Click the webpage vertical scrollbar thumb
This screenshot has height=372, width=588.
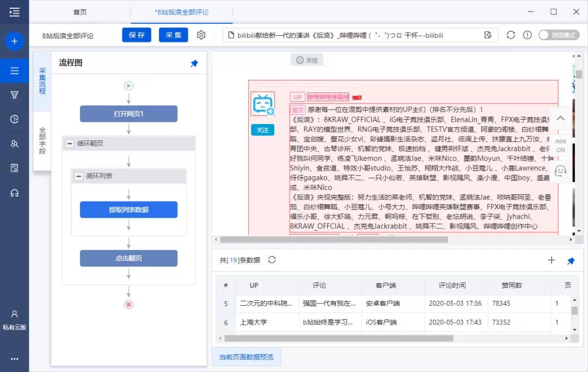tap(579, 74)
